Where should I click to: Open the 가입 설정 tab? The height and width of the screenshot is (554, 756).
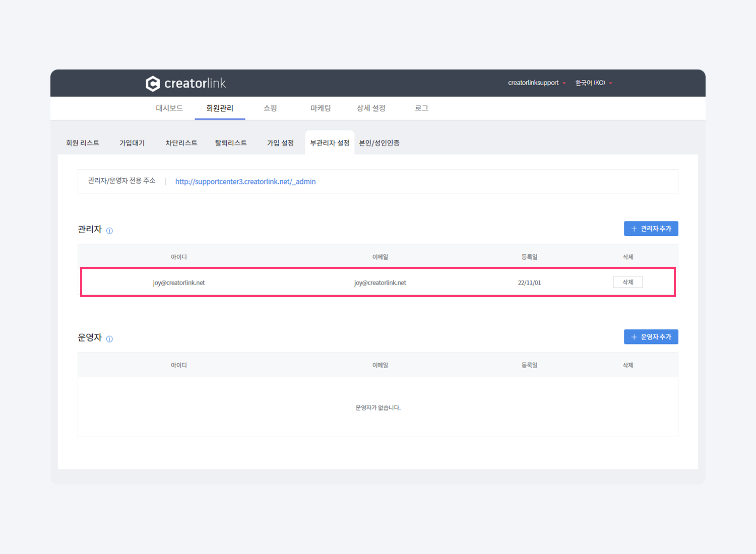280,143
